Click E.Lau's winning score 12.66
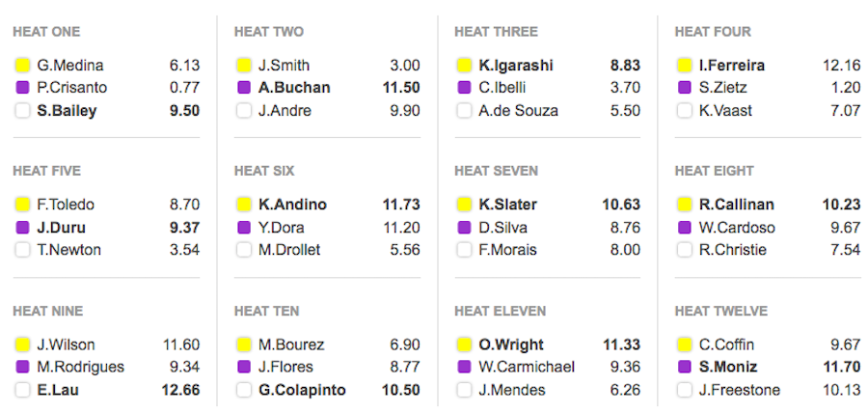 point(180,390)
